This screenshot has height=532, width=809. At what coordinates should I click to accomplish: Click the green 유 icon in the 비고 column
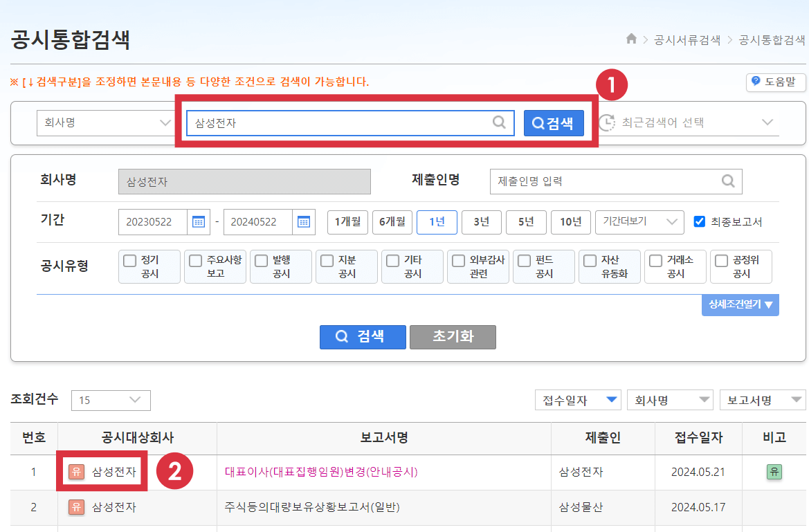pyautogui.click(x=774, y=473)
